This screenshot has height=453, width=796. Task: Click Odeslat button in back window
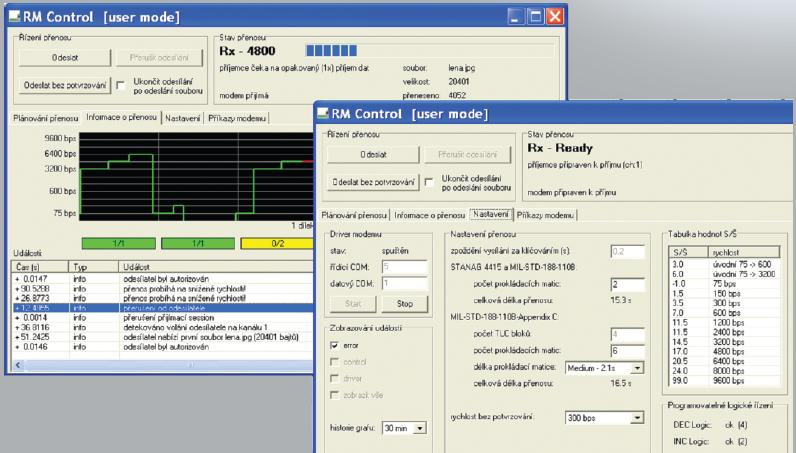[x=65, y=57]
